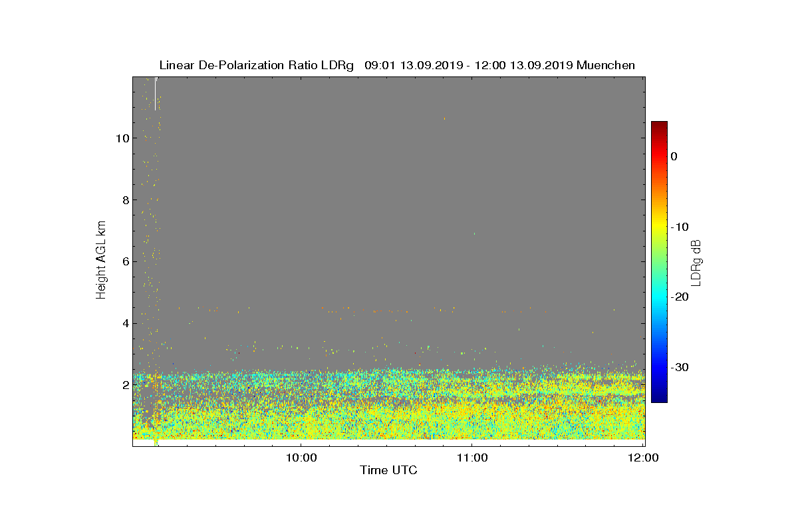Click the 'Time UTC' axis label

[x=388, y=470]
